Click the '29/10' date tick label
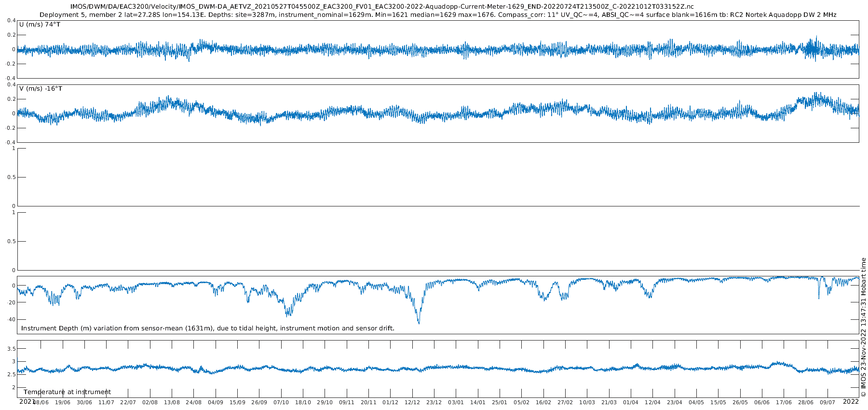This screenshot has height=410, width=868. coord(325,402)
